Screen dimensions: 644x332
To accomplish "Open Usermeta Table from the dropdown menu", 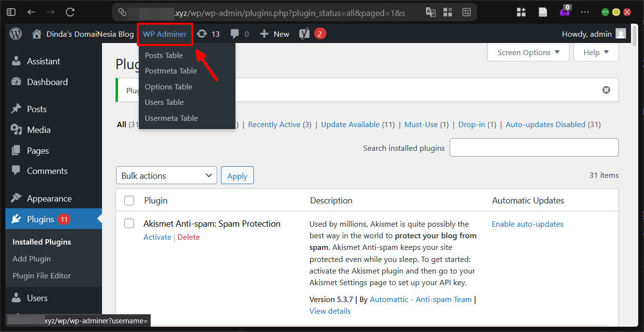I will tap(171, 118).
